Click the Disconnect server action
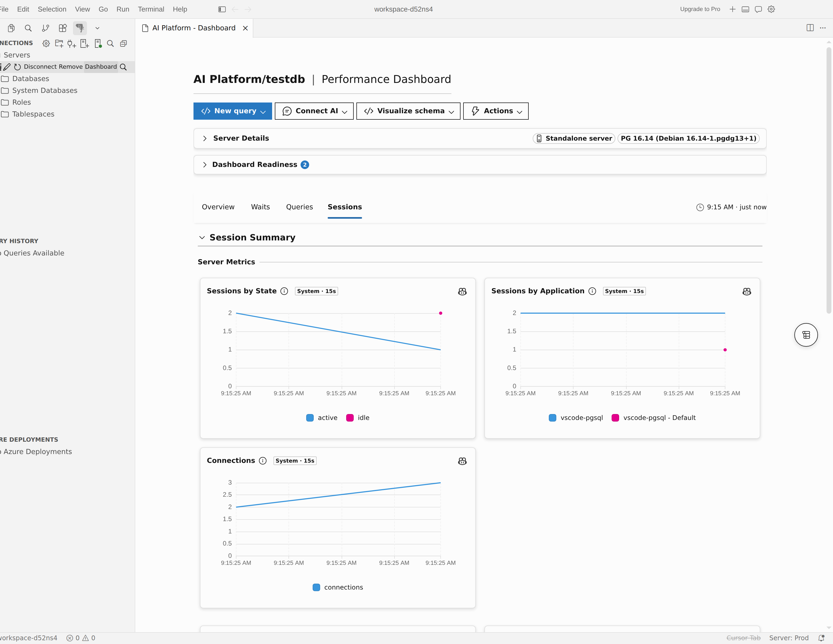This screenshot has width=833, height=644. tap(40, 67)
